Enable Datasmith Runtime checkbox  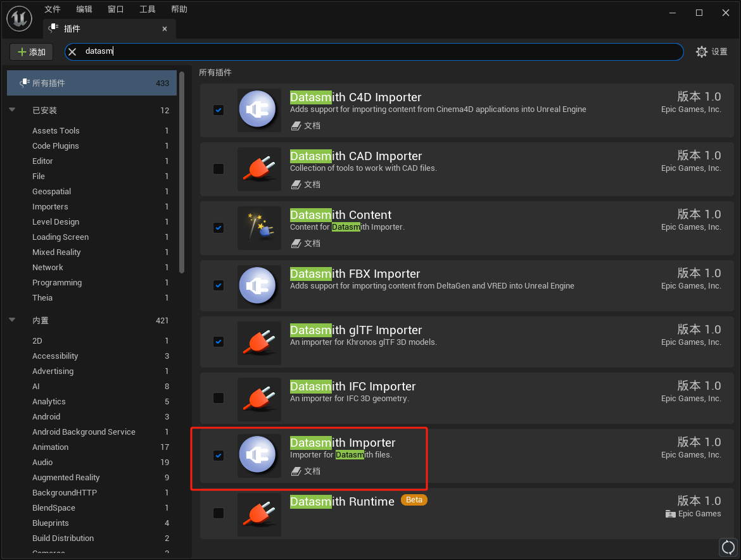tap(218, 513)
